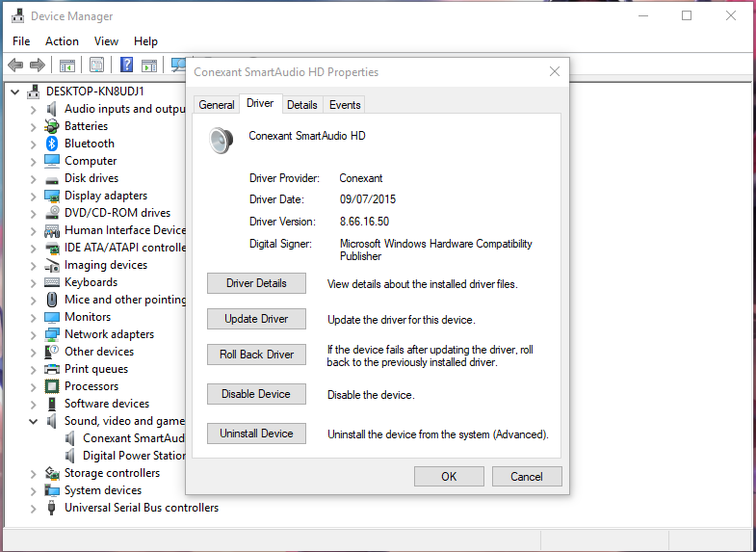Close the Conexant SmartAudio HD Properties dialog

pos(555,72)
